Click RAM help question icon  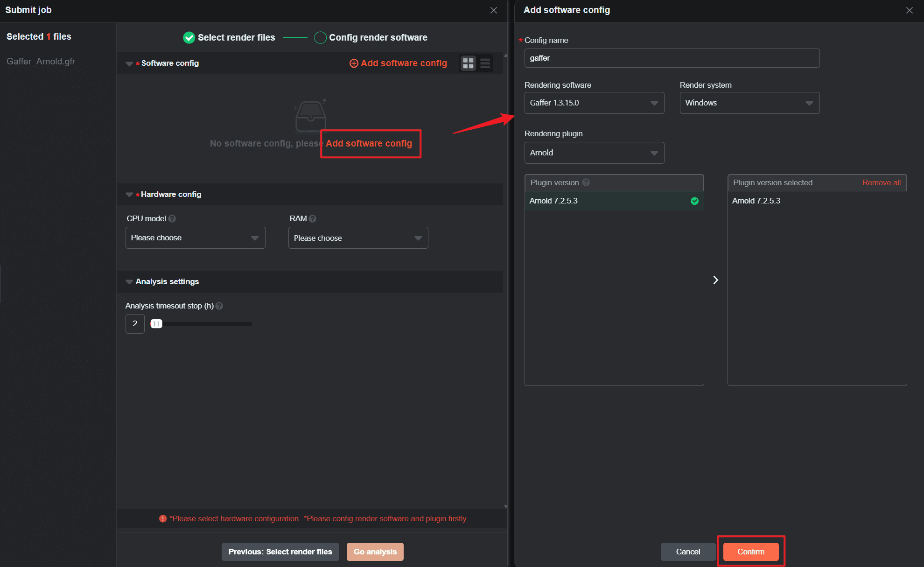313,218
